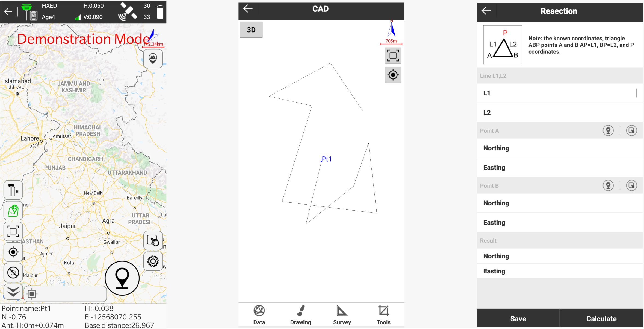Click the center-location icon in CAD
Screen dimensions: 644x329
click(x=393, y=75)
